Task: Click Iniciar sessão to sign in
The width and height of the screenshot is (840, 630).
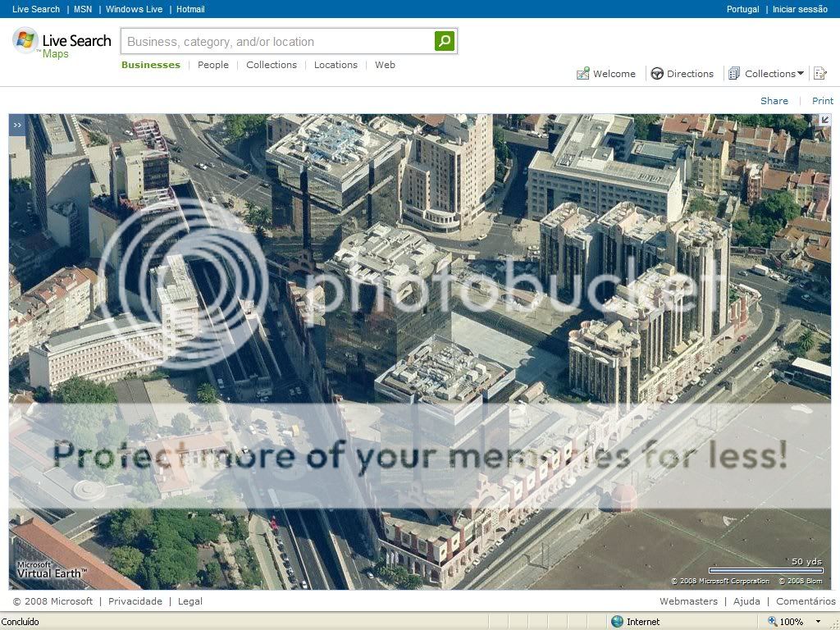Action: tap(800, 9)
